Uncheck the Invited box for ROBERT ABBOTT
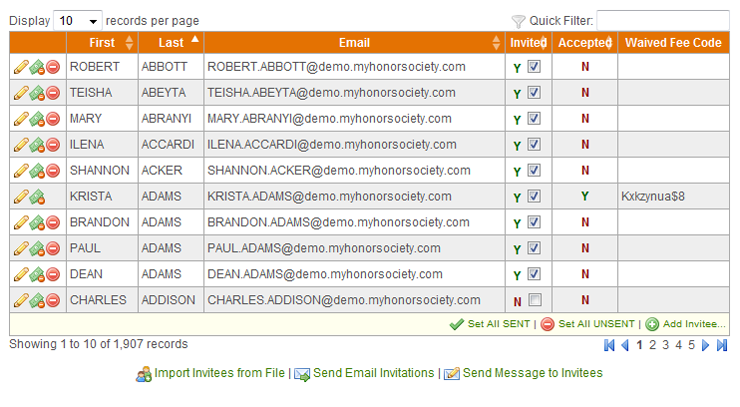 pyautogui.click(x=534, y=67)
